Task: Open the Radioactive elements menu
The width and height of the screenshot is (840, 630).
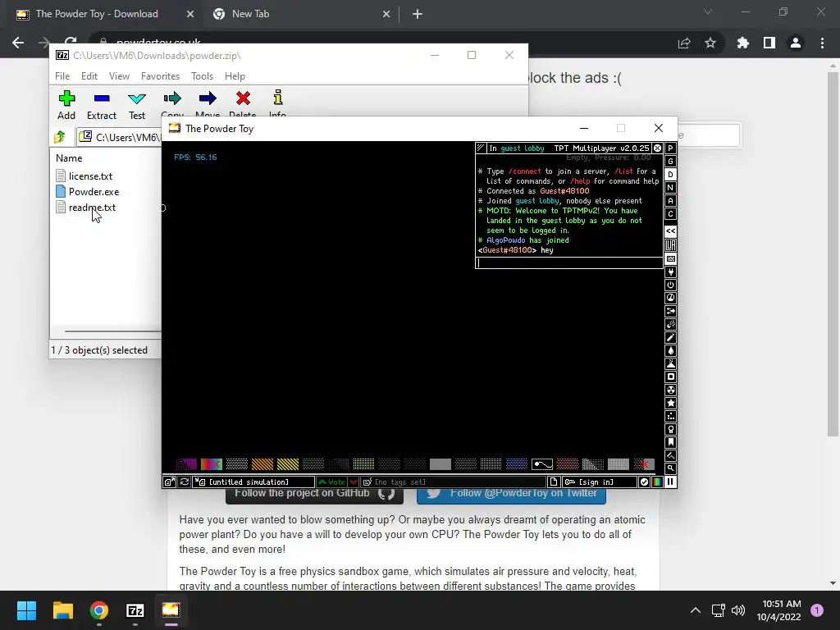Action: (670, 390)
